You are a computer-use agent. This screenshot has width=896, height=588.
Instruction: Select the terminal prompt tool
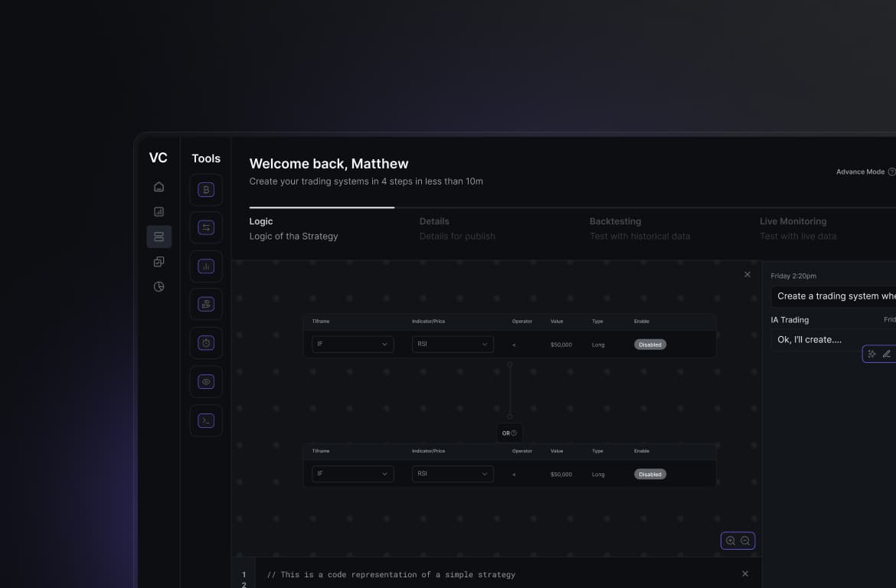(206, 420)
